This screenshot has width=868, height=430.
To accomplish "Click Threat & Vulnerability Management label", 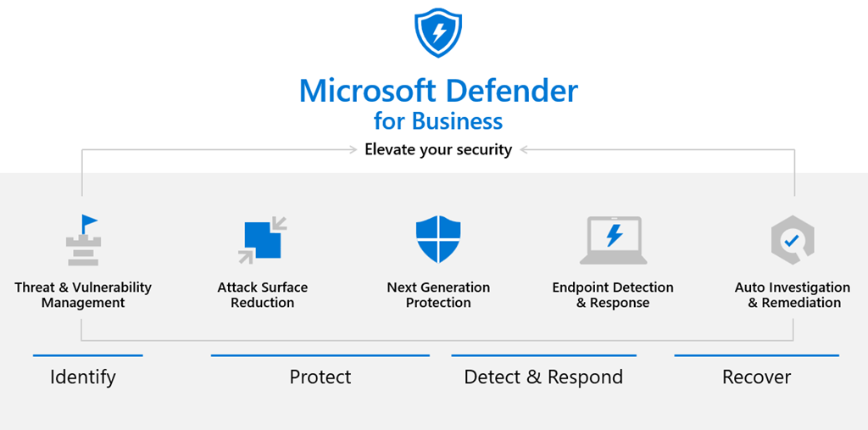I will [x=83, y=295].
